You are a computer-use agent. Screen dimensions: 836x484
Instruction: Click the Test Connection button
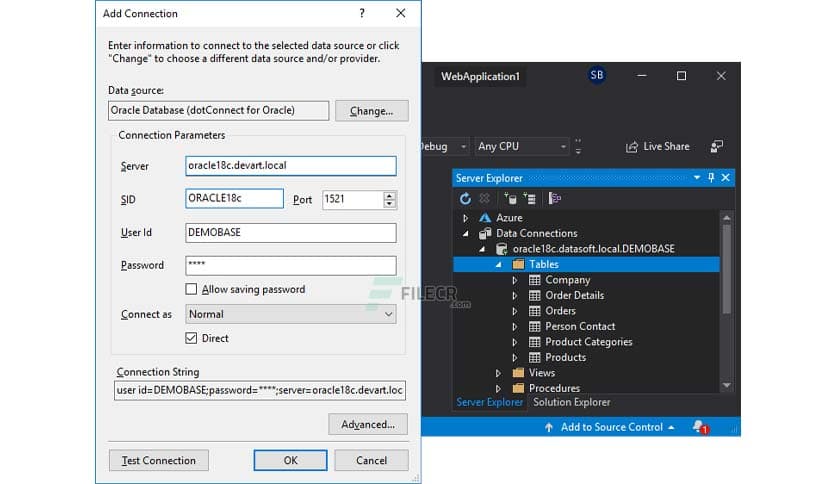tap(158, 461)
